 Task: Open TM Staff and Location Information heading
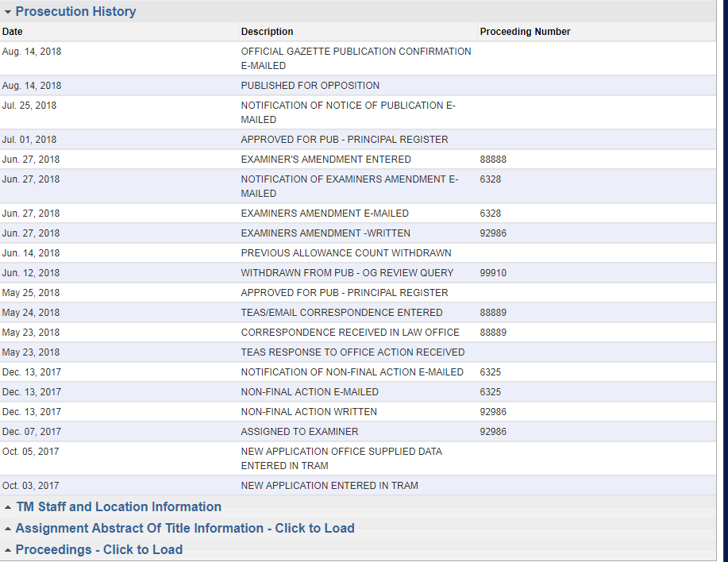point(119,506)
